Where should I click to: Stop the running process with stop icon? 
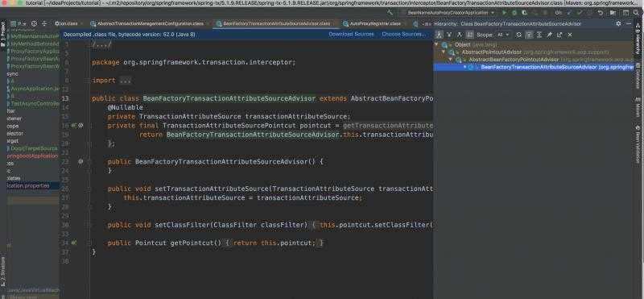click(x=545, y=13)
